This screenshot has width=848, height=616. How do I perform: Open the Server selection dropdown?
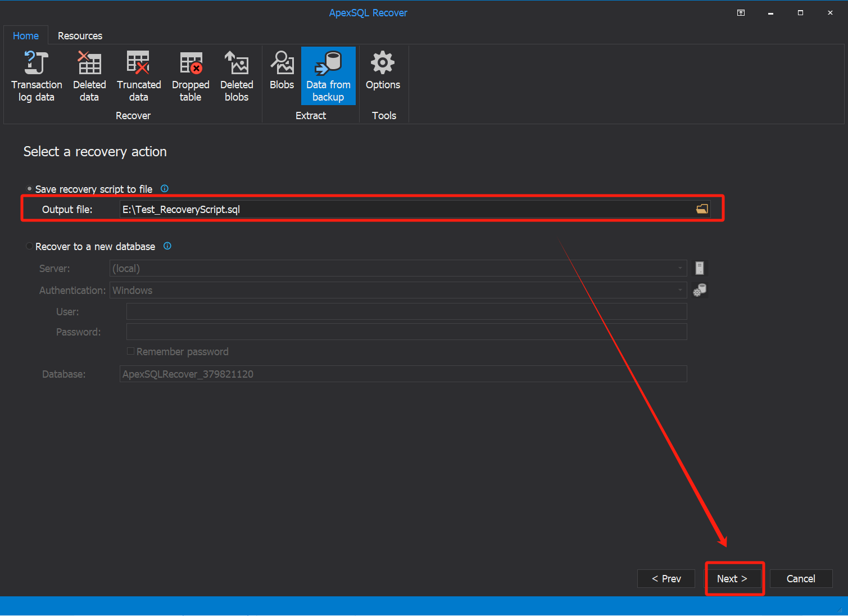[679, 268]
